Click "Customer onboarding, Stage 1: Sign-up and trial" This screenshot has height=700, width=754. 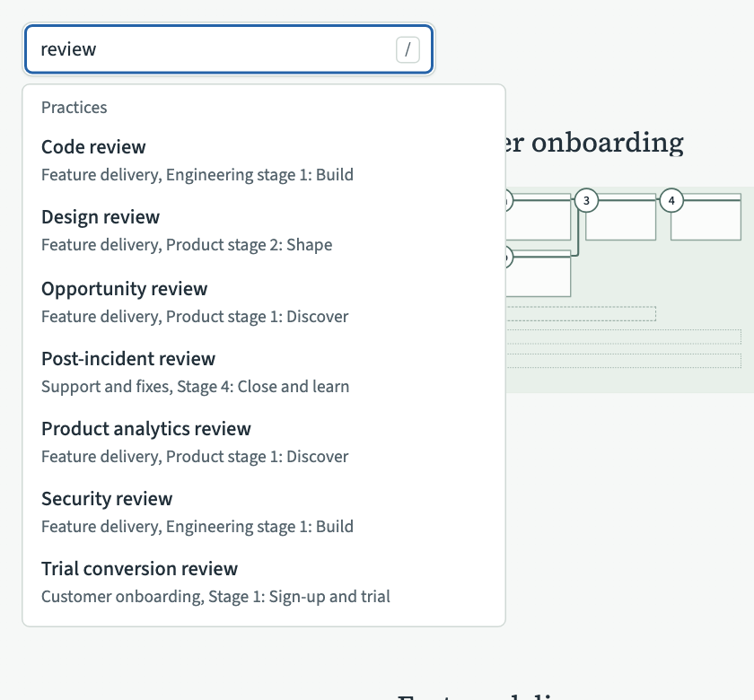215,597
